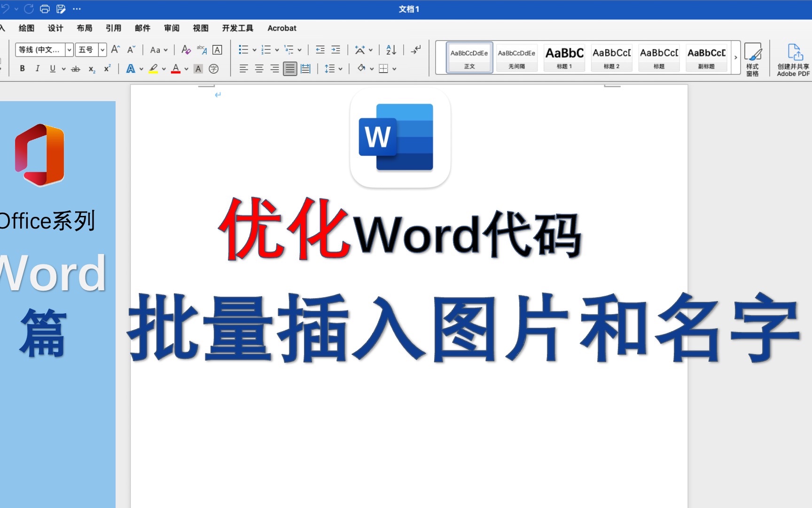Image resolution: width=812 pixels, height=508 pixels.
Task: Switch to the View tab
Action: (201, 28)
